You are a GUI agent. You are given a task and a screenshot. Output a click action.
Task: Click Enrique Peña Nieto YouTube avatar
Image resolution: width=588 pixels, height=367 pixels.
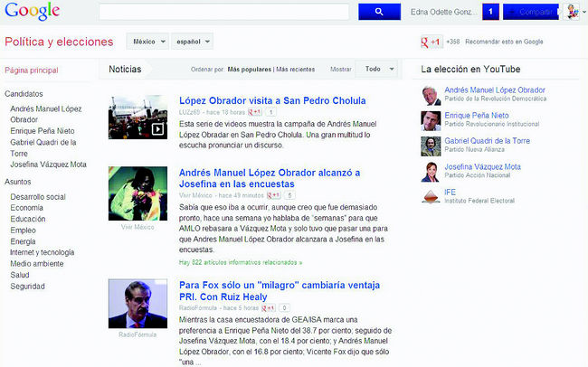click(x=431, y=119)
